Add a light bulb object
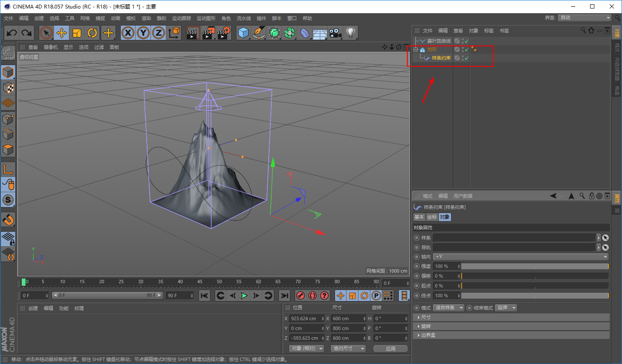This screenshot has width=622, height=364. [350, 33]
